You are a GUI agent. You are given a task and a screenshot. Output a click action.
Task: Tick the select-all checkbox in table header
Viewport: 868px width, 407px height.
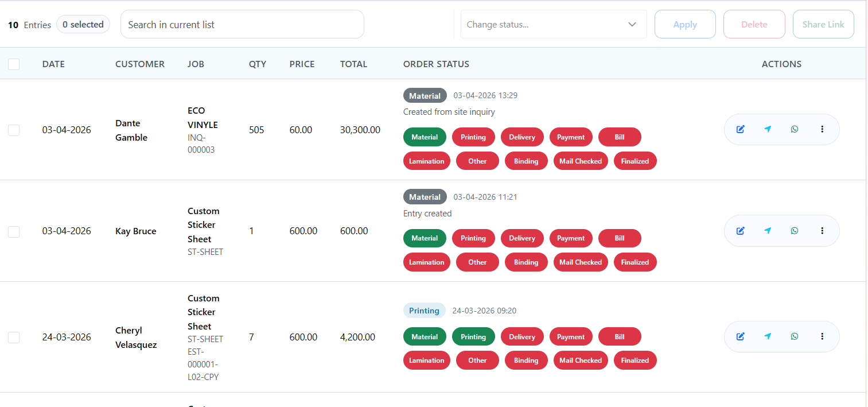[x=14, y=64]
